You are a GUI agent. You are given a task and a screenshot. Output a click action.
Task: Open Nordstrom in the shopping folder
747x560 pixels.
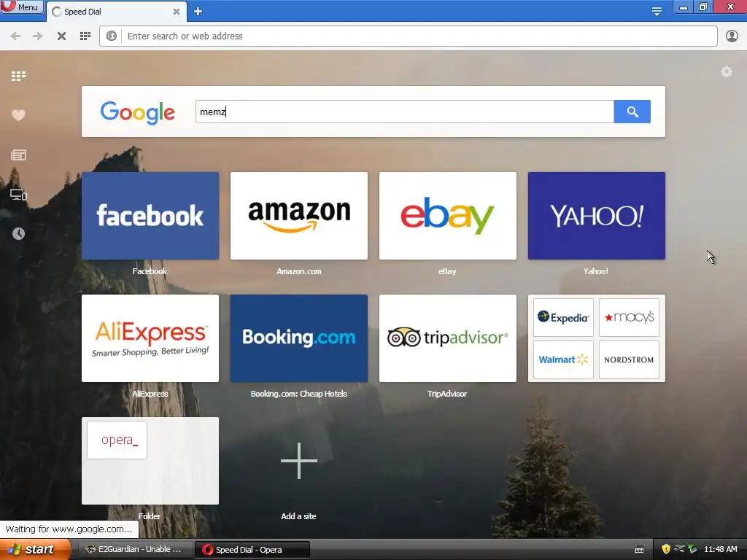(x=629, y=359)
